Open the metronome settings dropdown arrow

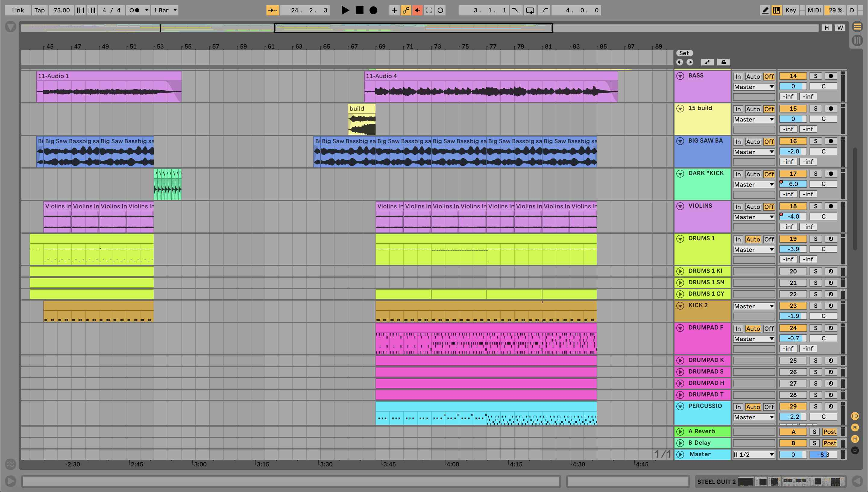(x=146, y=10)
